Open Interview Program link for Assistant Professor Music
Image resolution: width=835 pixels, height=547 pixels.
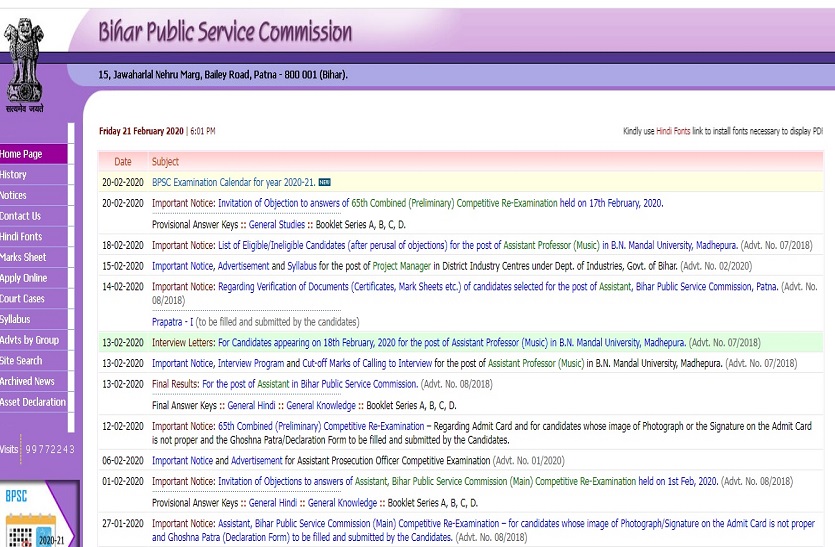251,364
